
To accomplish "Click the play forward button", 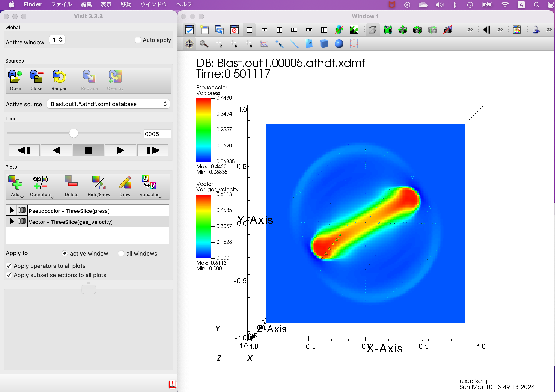I will click(x=120, y=150).
